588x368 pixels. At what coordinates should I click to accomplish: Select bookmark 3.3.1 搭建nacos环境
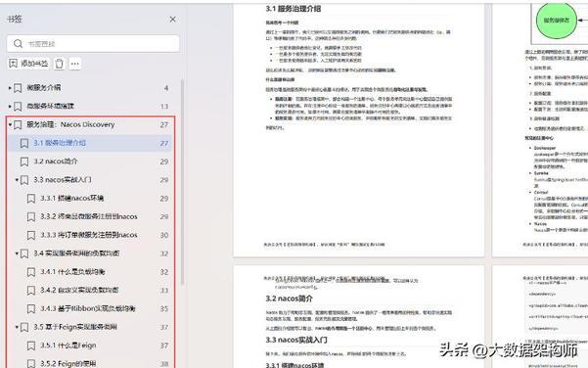pos(72,198)
